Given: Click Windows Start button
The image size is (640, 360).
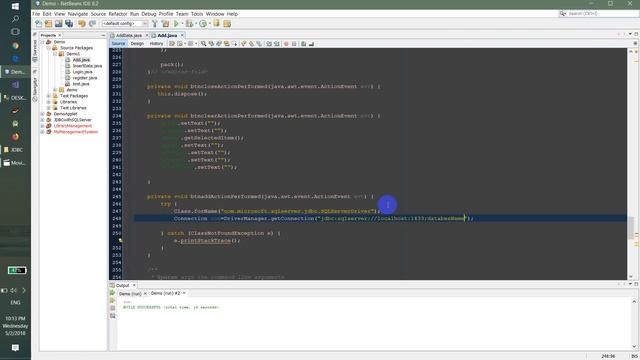Looking at the screenshot, I should (15, 6).
